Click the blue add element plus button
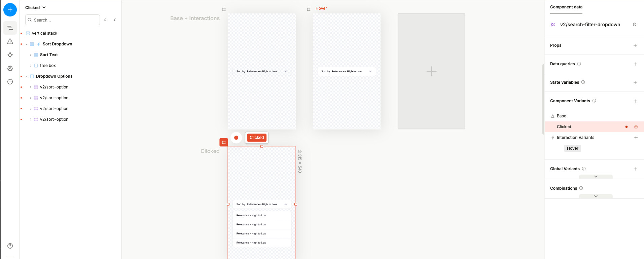The image size is (644, 259). pyautogui.click(x=10, y=10)
